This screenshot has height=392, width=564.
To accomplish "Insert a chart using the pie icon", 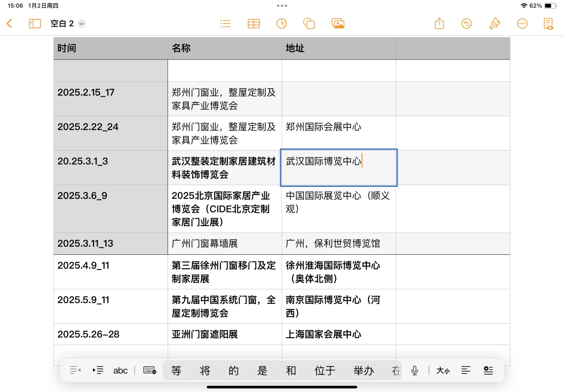I will point(282,24).
